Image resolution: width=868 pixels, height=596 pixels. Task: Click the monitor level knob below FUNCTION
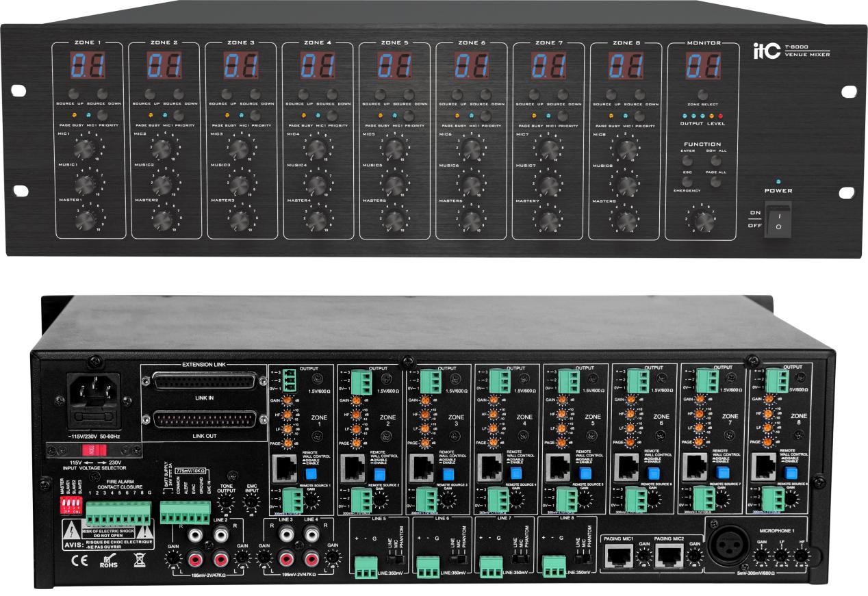(702, 220)
